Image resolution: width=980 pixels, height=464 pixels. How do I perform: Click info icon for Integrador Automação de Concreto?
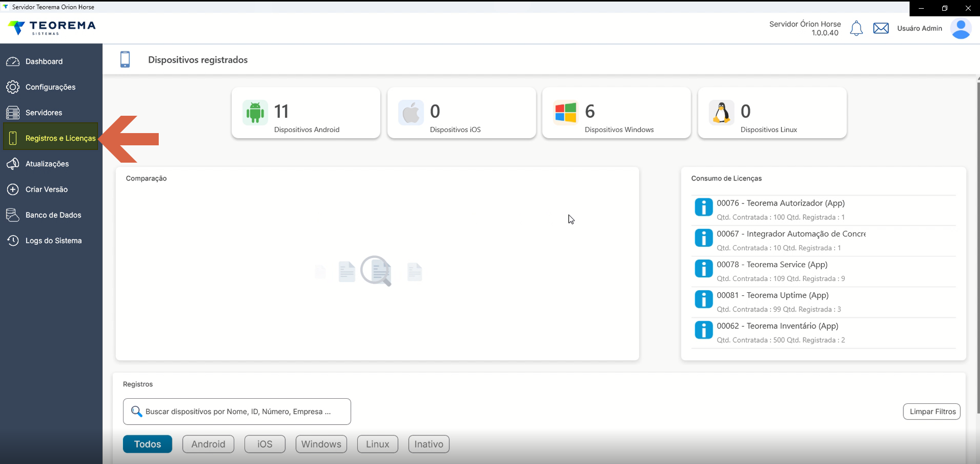point(703,238)
